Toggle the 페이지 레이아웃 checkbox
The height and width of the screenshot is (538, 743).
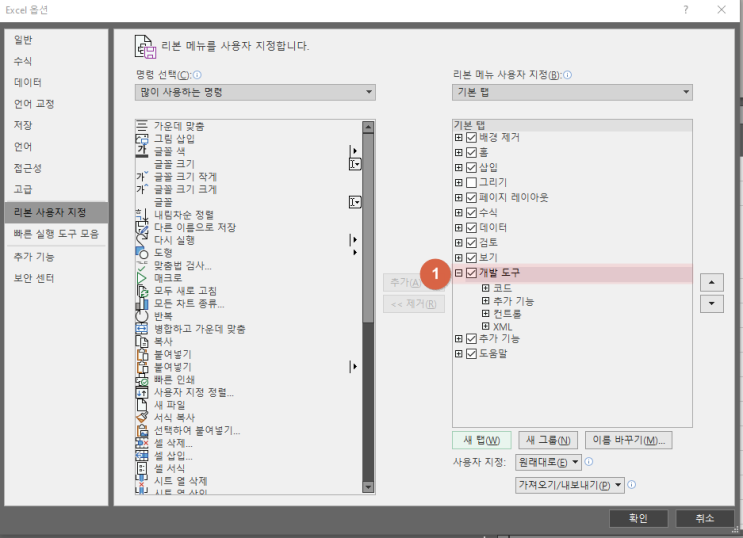471,198
